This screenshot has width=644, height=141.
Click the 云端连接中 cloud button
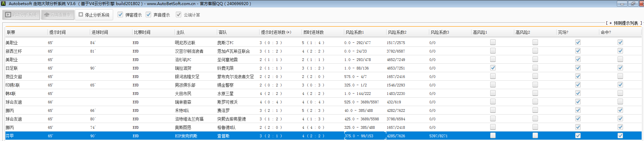(58, 15)
